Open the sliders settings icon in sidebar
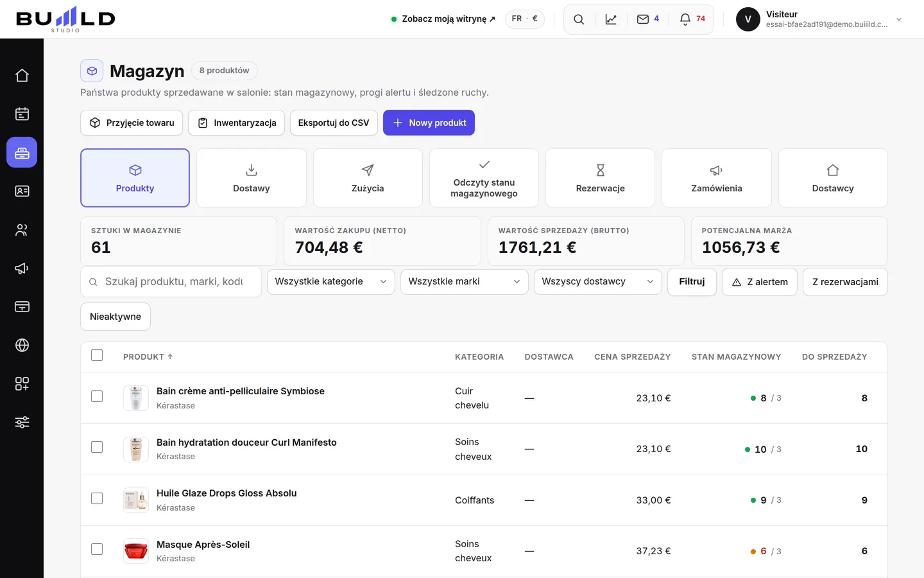Viewport: 924px width, 578px height. coord(22,423)
